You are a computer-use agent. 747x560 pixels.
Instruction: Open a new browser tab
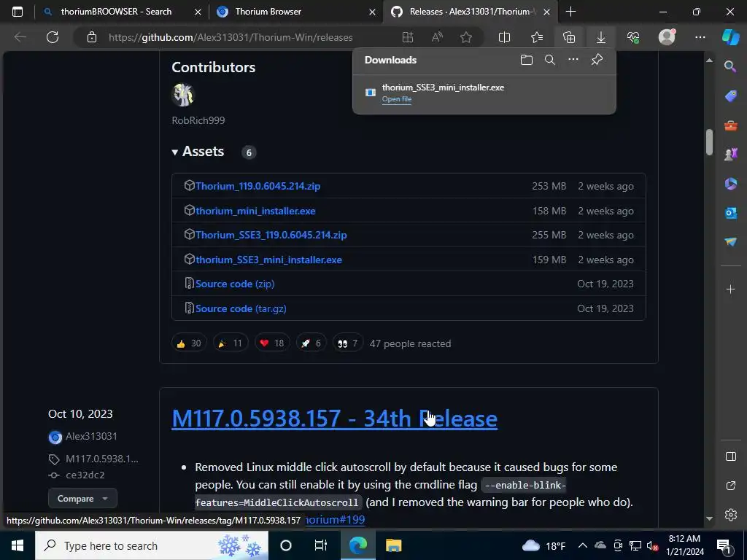point(570,12)
